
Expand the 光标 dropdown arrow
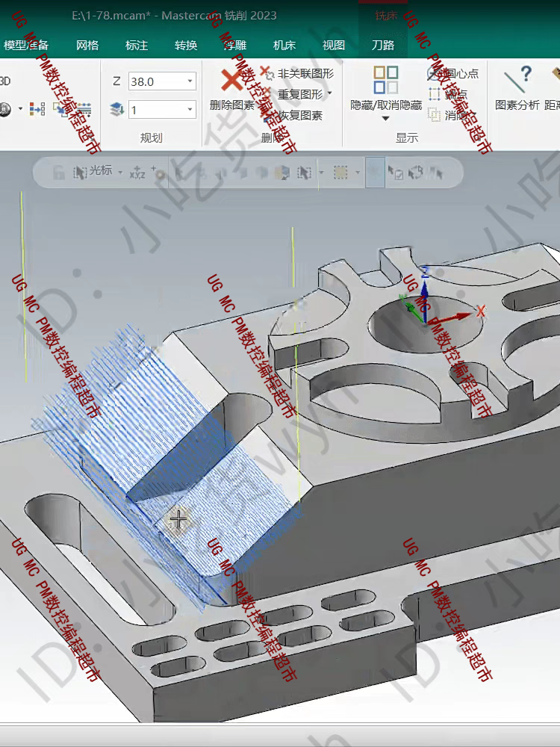(120, 173)
